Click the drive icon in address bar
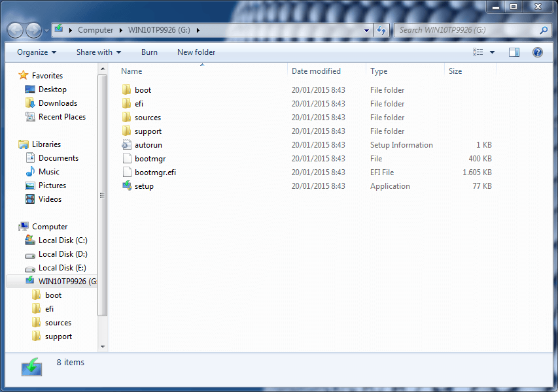Image resolution: width=558 pixels, height=392 pixels. (x=59, y=29)
